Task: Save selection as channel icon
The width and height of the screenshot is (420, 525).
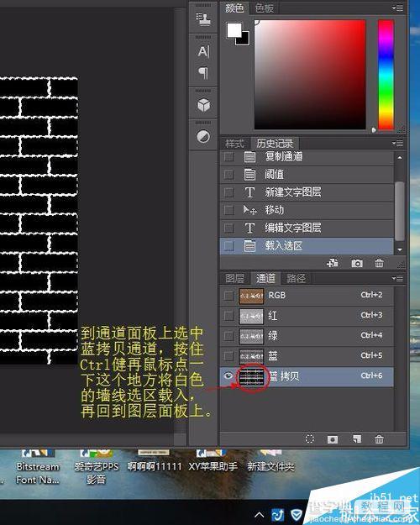Action: tap(333, 439)
